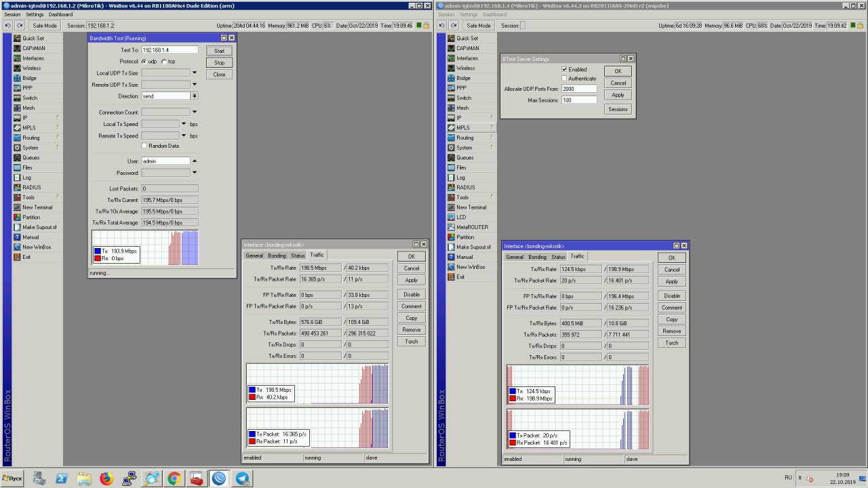Toggle Safe Mode in left WinBox
Screen dimensions: 868x488
pyautogui.click(x=45, y=26)
